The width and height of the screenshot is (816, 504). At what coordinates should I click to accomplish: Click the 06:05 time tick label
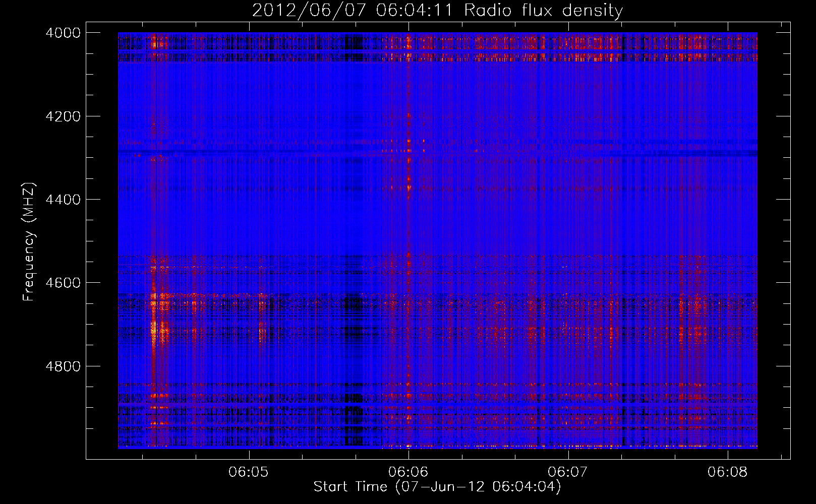tap(249, 472)
